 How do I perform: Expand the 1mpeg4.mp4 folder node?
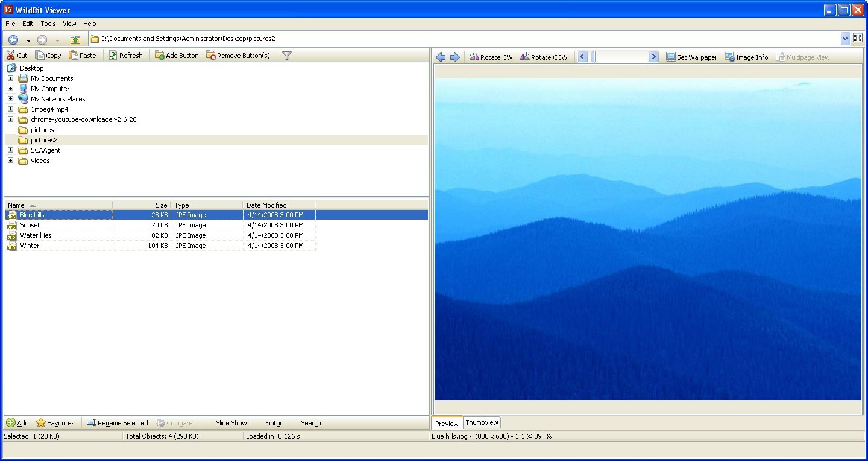pyautogui.click(x=10, y=109)
